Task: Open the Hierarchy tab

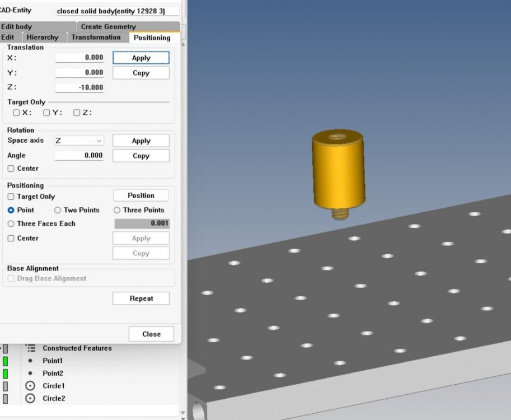Action: tap(42, 38)
